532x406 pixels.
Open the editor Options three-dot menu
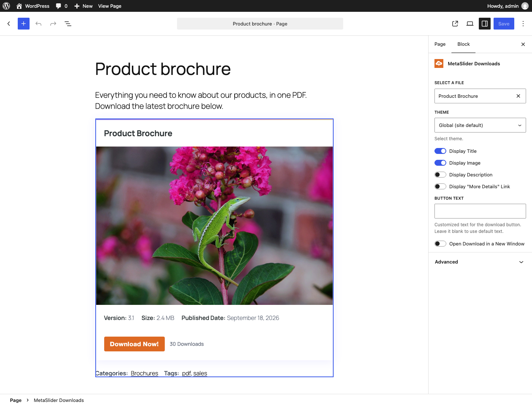click(x=523, y=24)
